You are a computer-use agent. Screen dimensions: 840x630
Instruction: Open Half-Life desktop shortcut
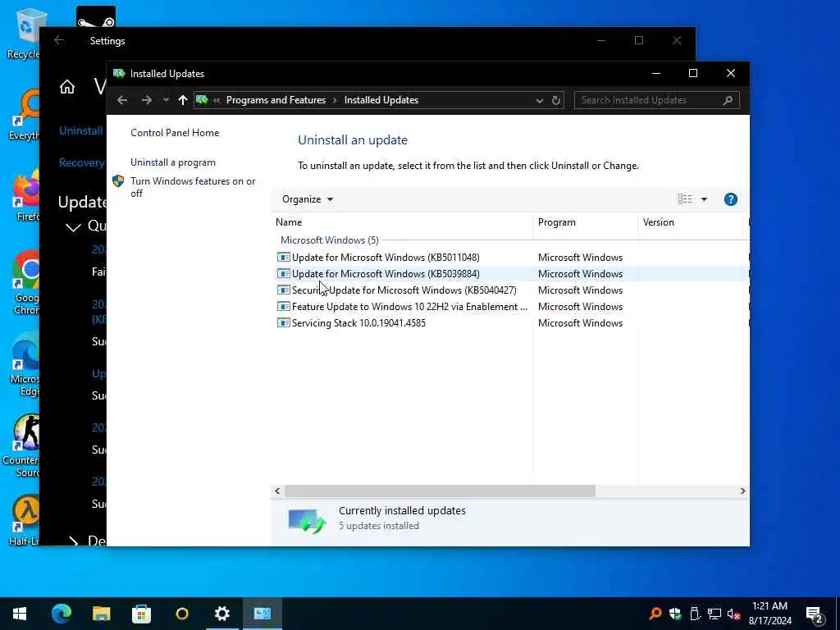pos(25,521)
